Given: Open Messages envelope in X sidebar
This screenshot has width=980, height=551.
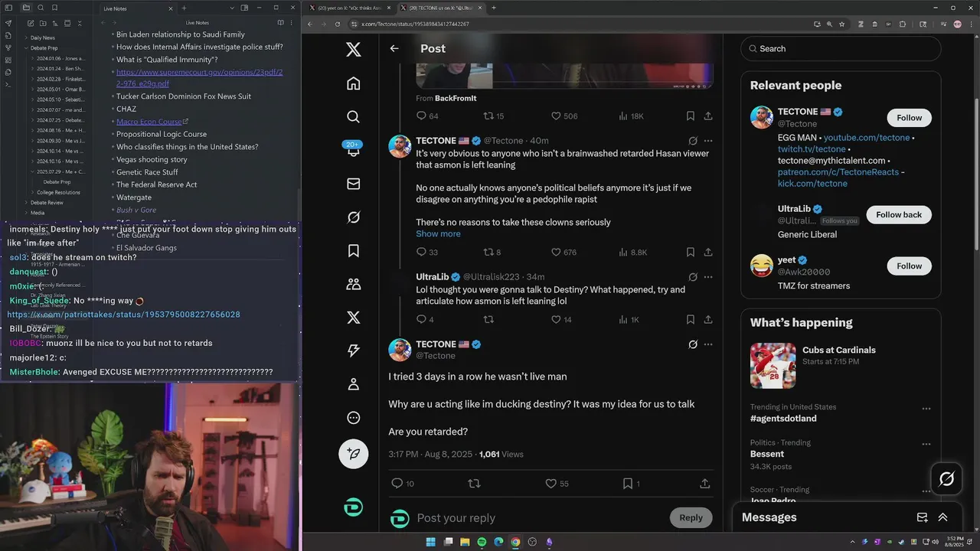Looking at the screenshot, I should [353, 184].
